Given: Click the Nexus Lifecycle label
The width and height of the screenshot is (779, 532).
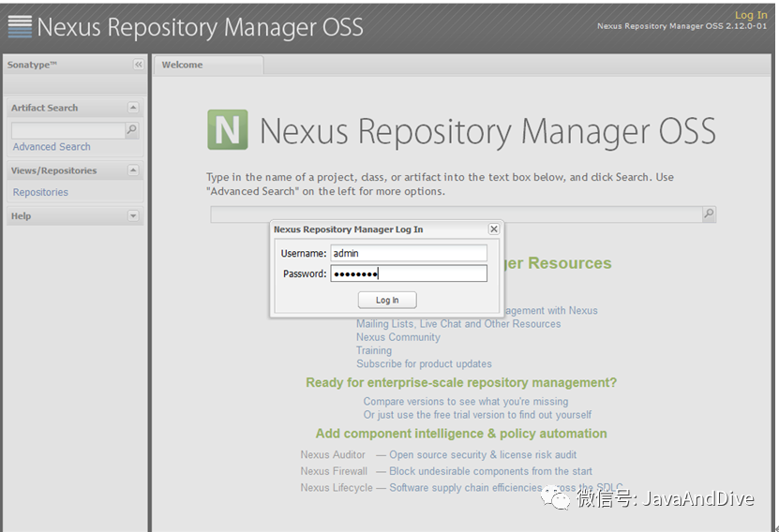Looking at the screenshot, I should pyautogui.click(x=336, y=487).
